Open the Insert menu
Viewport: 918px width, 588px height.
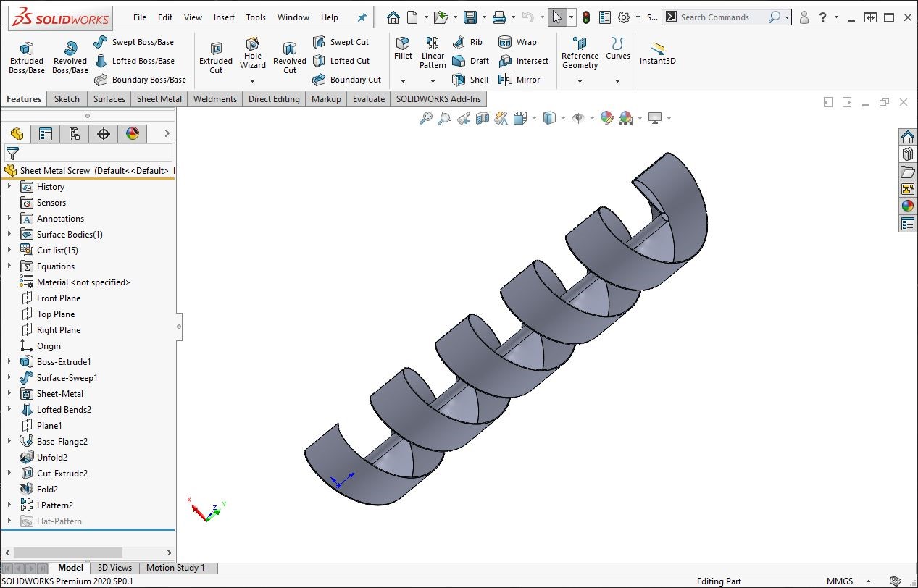[x=224, y=17]
